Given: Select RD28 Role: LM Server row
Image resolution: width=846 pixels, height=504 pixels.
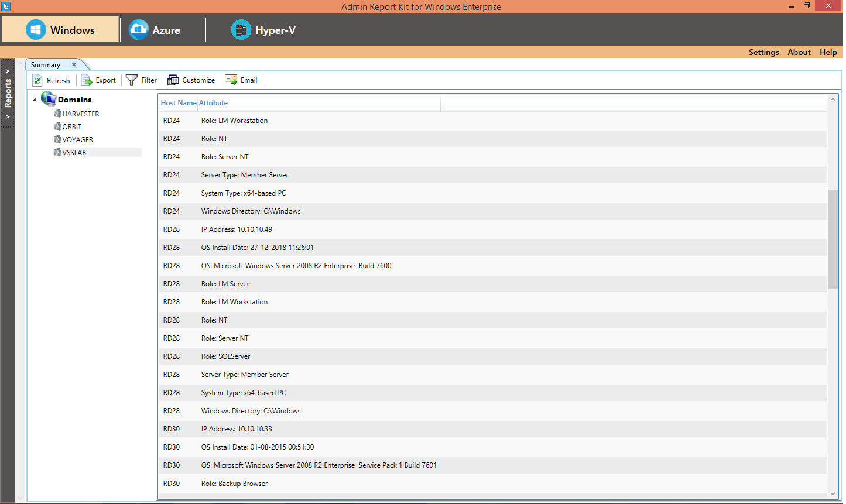Looking at the screenshot, I should click(x=493, y=284).
